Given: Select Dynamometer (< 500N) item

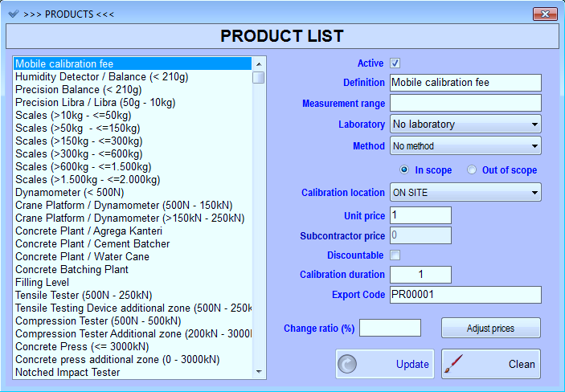Looking at the screenshot, I should [133, 193].
